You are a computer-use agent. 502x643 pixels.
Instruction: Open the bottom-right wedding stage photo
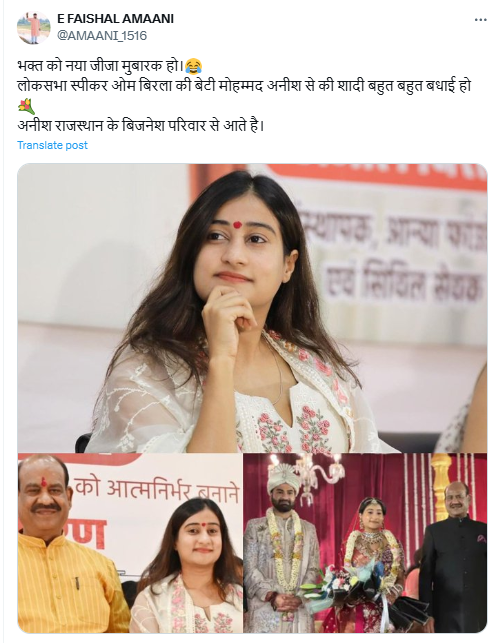coord(365,543)
